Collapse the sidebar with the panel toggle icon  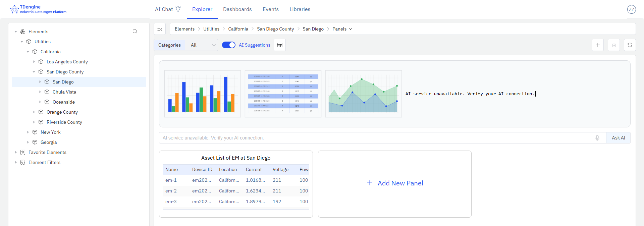coord(160,29)
